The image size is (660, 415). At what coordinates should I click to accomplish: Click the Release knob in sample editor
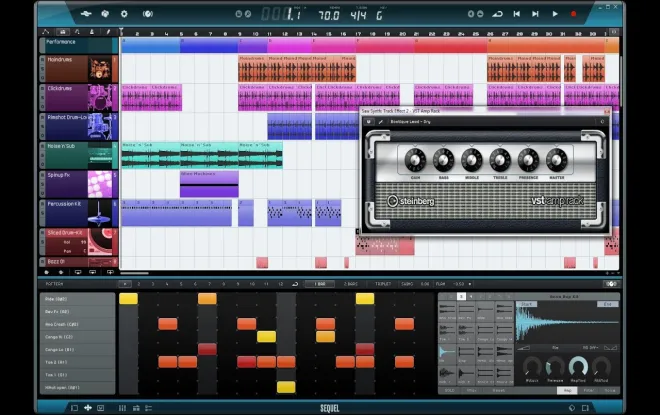555,367
